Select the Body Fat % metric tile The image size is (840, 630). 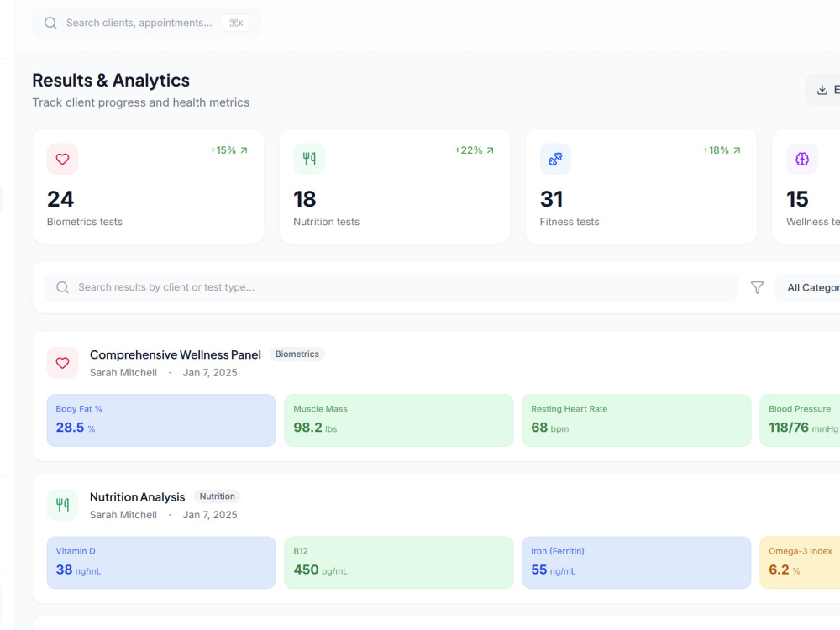point(161,421)
